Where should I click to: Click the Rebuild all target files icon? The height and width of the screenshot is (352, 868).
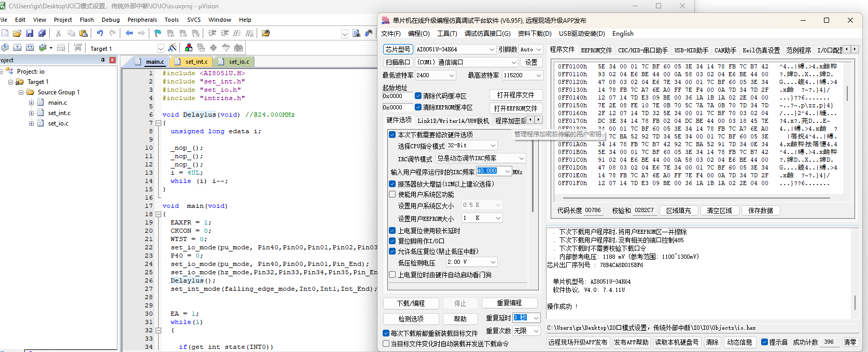point(30,48)
